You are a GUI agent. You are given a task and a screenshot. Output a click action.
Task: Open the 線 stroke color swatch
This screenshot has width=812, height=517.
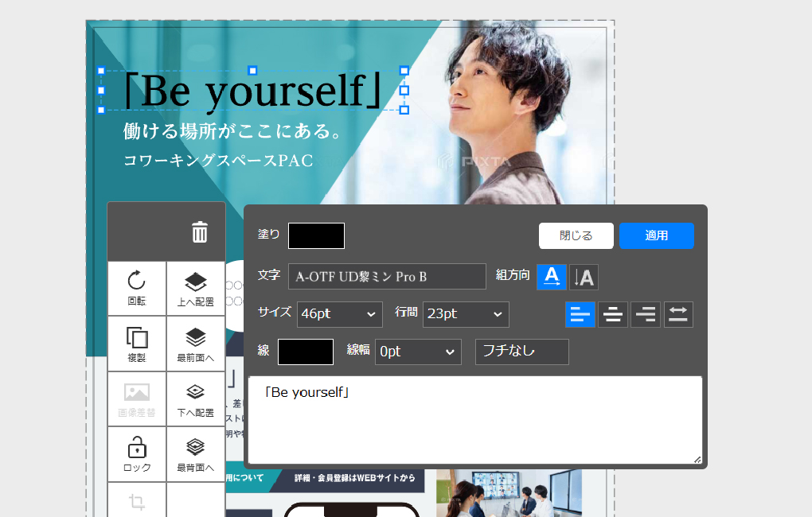[x=306, y=352]
